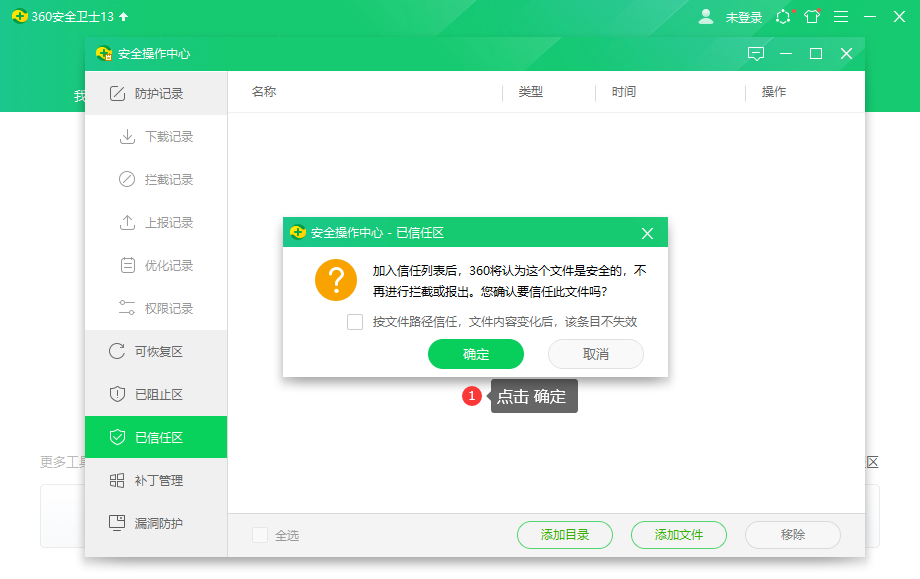Image resolution: width=920 pixels, height=579 pixels.
Task: Click the 权限记录 sliders icon
Action: [127, 308]
